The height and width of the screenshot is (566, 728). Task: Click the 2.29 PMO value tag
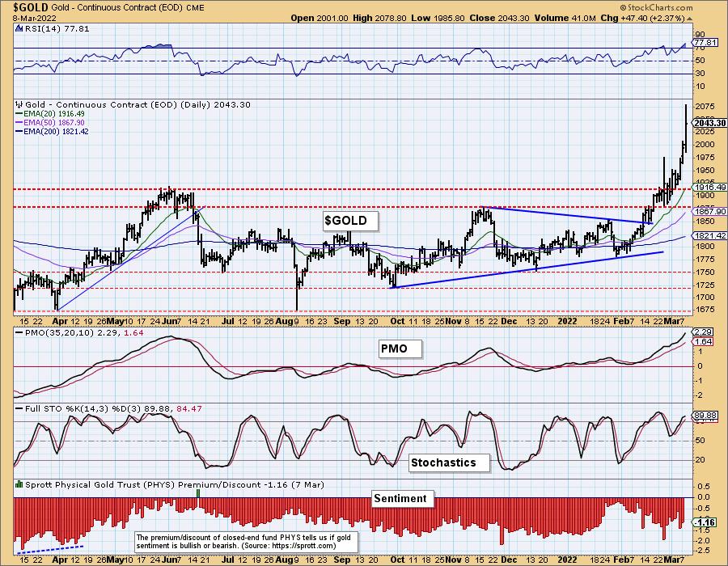702,332
